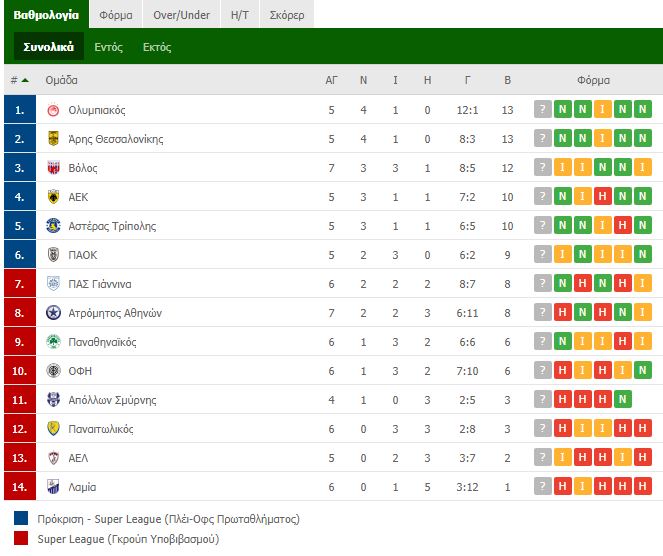Show the Εντός home standings

click(109, 47)
